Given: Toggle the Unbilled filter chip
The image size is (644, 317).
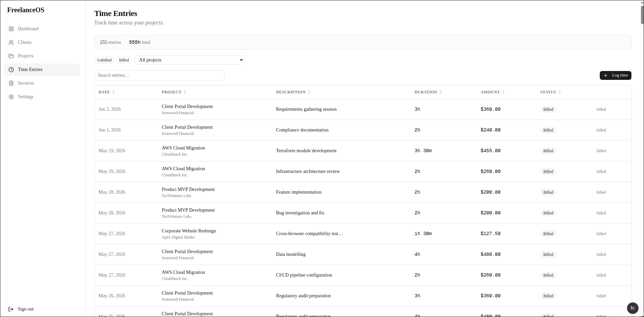Looking at the screenshot, I should pyautogui.click(x=104, y=60).
